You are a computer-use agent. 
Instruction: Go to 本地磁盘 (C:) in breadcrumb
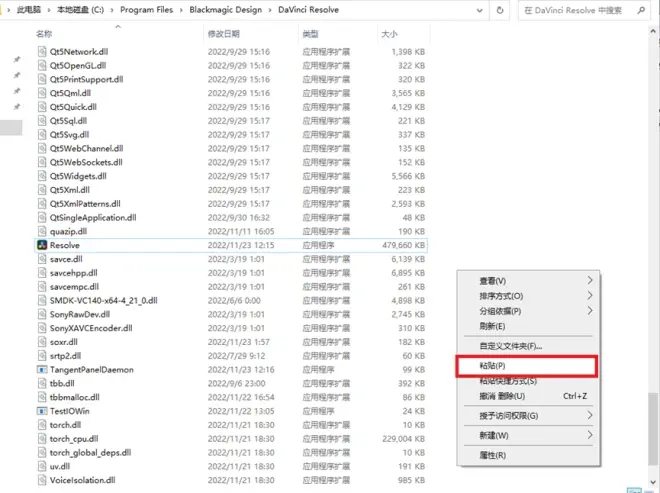(80, 10)
